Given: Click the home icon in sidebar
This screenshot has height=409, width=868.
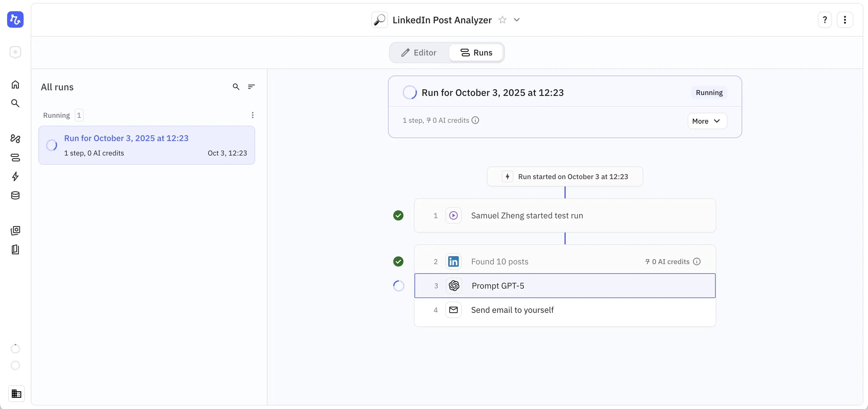Looking at the screenshot, I should coord(15,85).
